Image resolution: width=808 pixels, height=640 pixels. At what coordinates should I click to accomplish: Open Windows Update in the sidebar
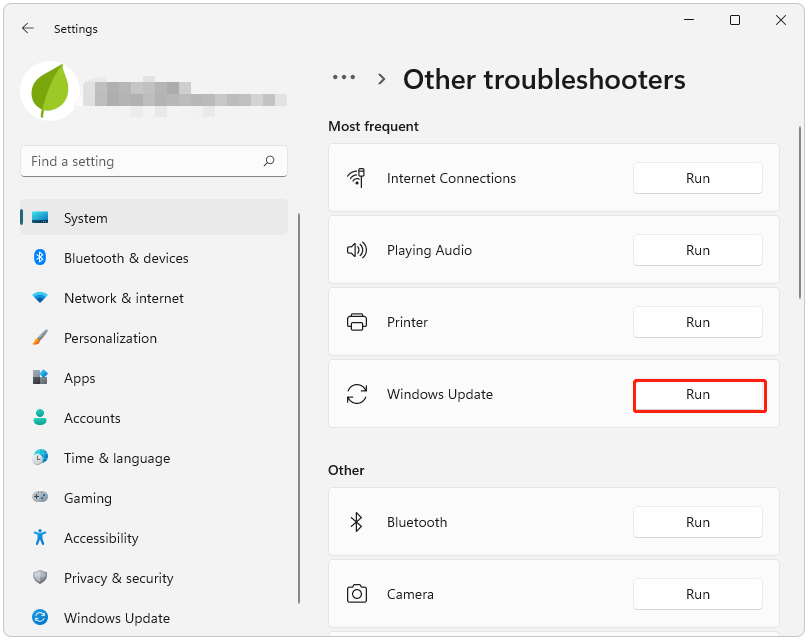[x=154, y=617]
